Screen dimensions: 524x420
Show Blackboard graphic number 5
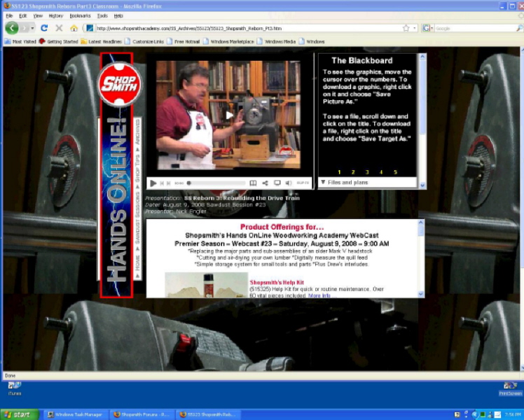pos(395,172)
